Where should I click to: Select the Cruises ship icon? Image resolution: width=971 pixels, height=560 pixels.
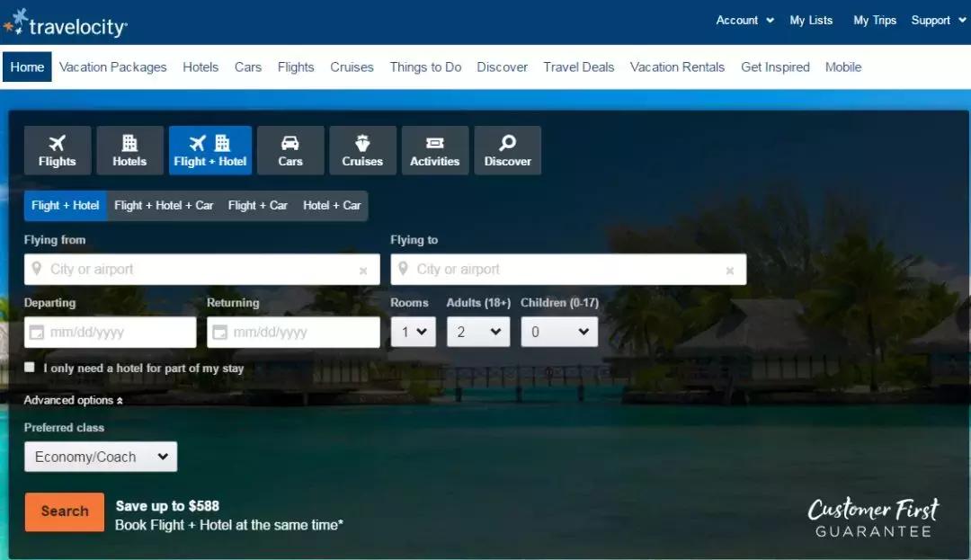pyautogui.click(x=362, y=144)
